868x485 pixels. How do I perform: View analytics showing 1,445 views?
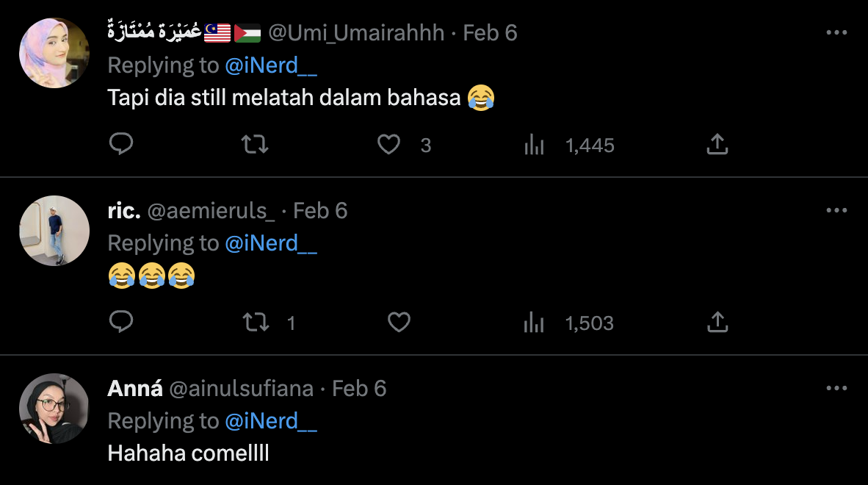pyautogui.click(x=534, y=145)
